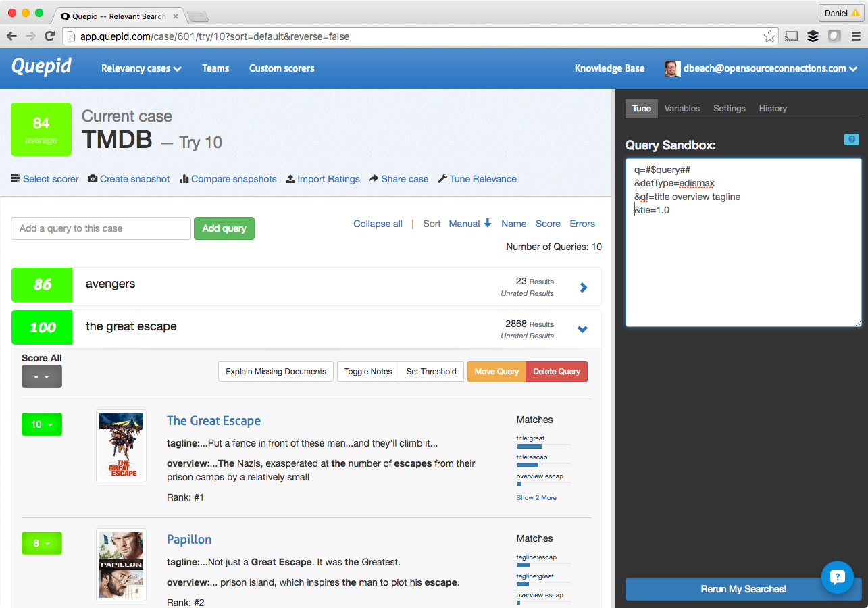
Task: Reload the page with refresh icon
Action: pyautogui.click(x=49, y=36)
